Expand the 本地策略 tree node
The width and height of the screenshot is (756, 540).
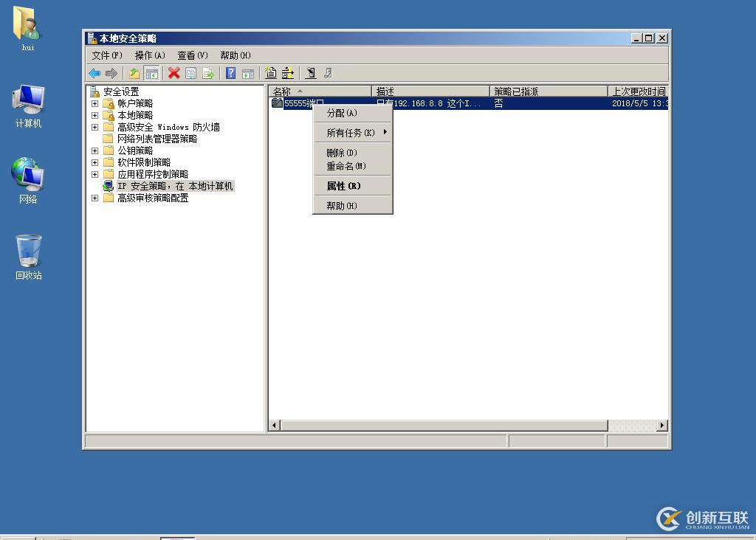(x=95, y=115)
